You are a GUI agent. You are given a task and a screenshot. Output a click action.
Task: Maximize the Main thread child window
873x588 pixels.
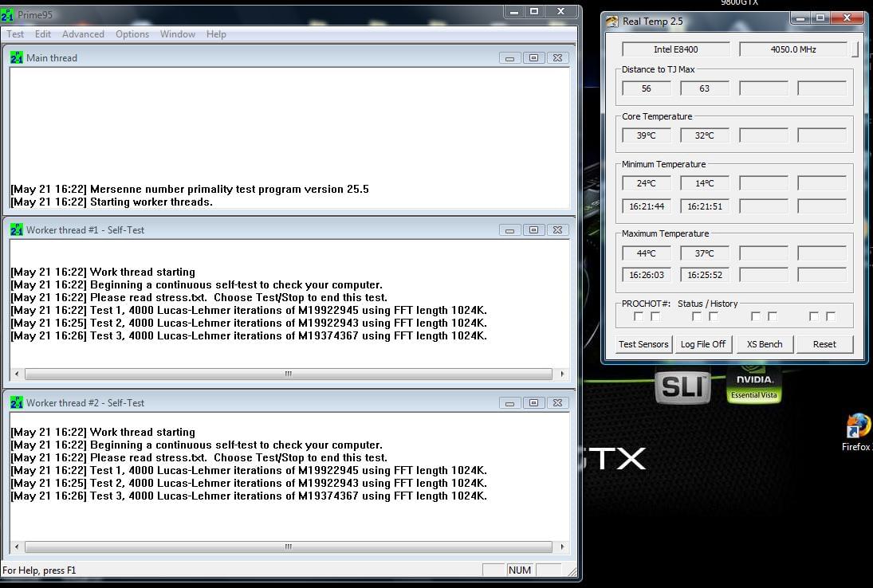pyautogui.click(x=533, y=58)
